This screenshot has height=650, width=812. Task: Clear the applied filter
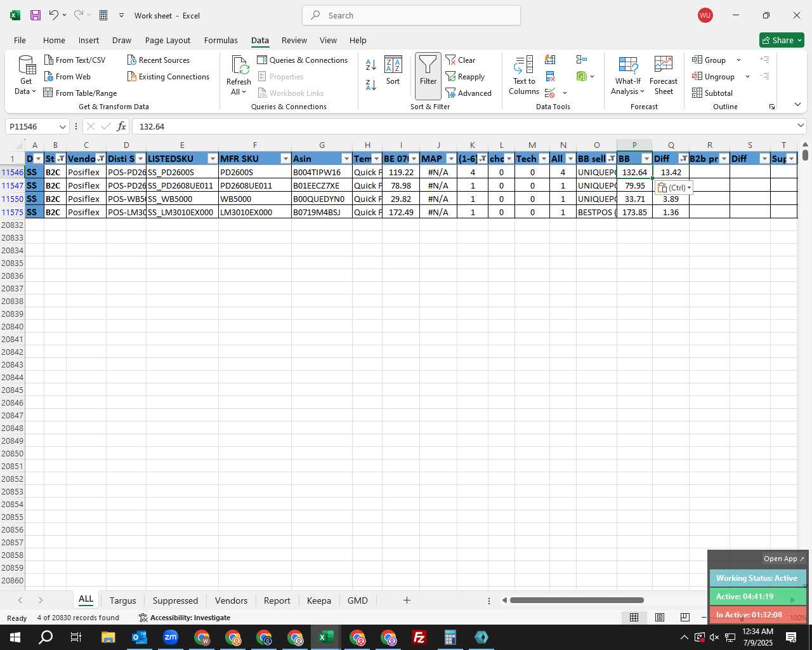pos(461,60)
